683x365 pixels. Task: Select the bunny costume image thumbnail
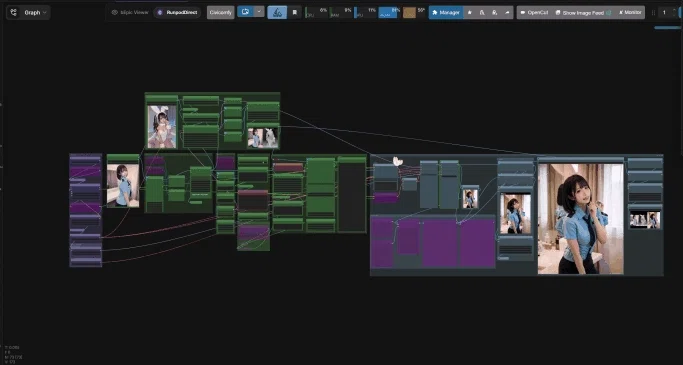click(162, 126)
